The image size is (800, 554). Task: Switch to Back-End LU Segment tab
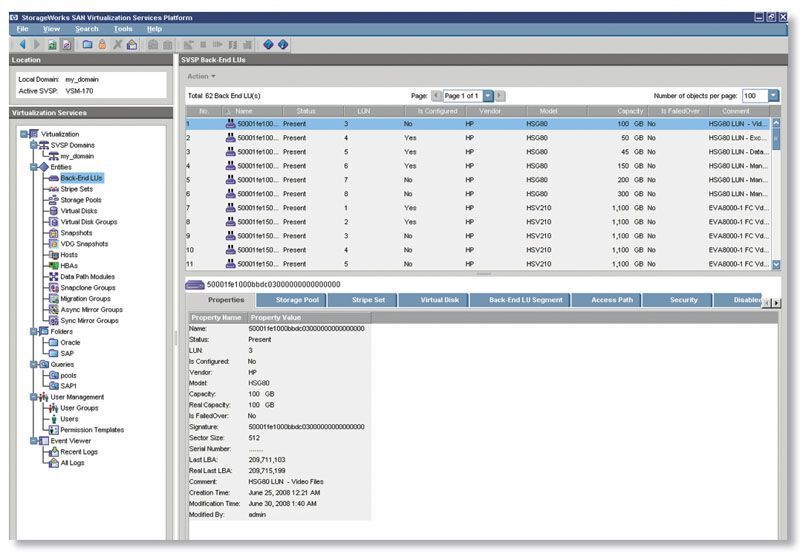pos(520,300)
